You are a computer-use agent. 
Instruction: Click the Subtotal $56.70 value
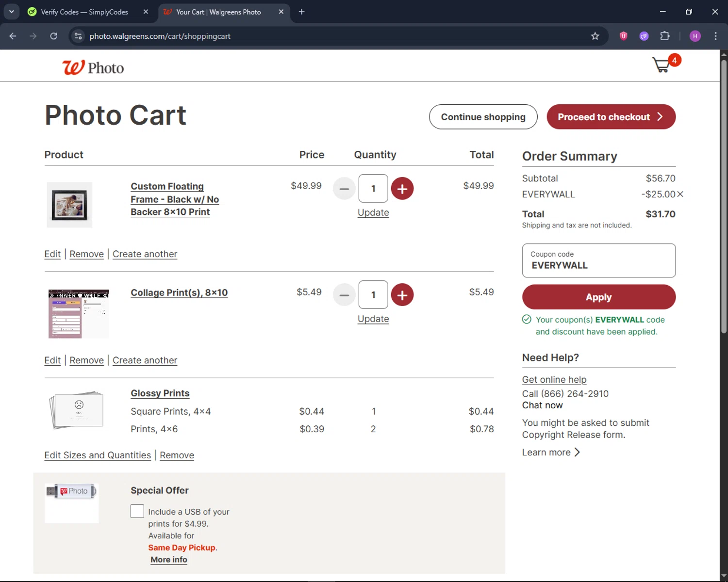tap(660, 178)
